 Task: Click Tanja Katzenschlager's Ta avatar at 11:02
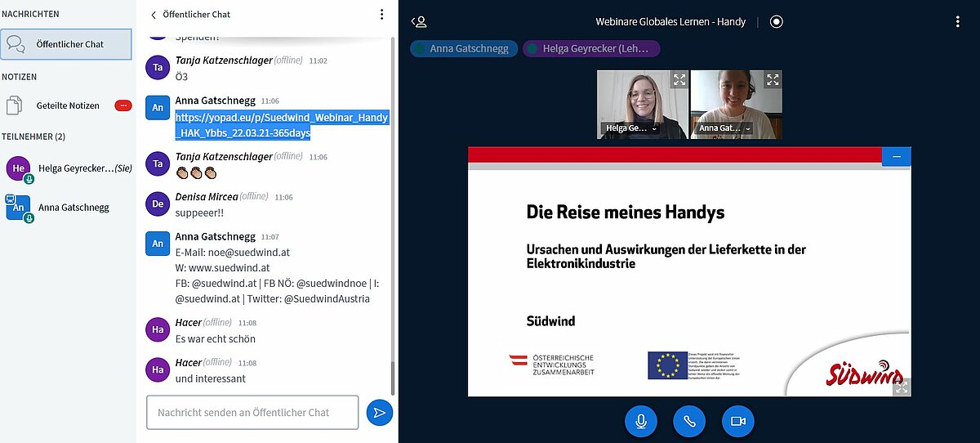[158, 67]
